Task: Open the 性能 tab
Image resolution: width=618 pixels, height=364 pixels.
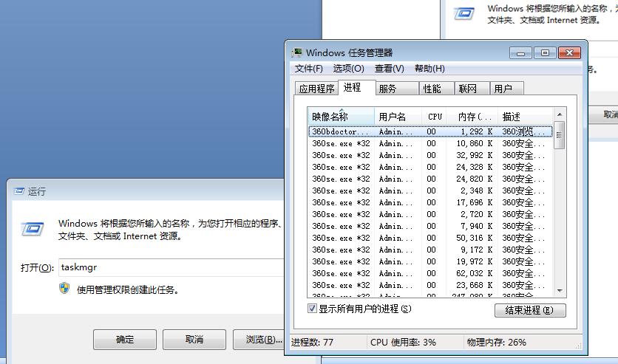Action: coord(436,89)
